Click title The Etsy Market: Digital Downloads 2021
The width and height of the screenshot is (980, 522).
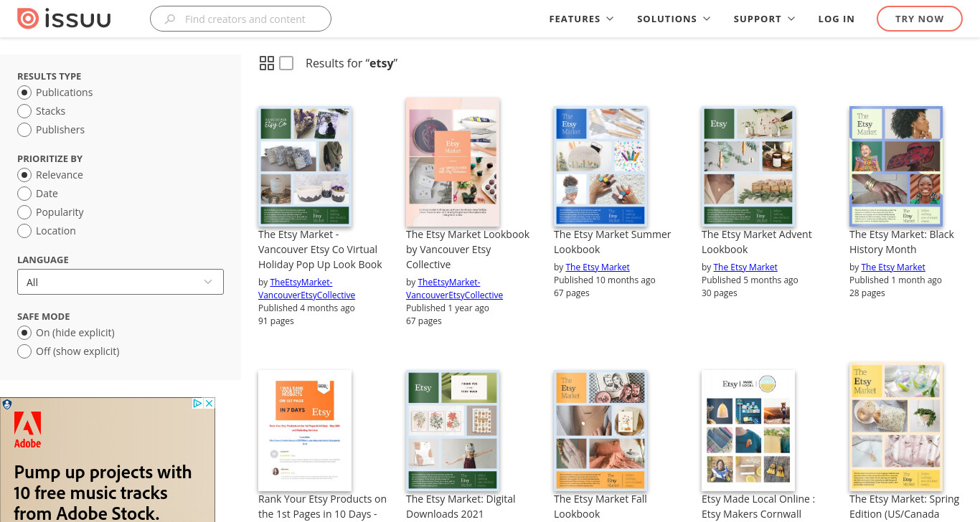[x=461, y=506]
